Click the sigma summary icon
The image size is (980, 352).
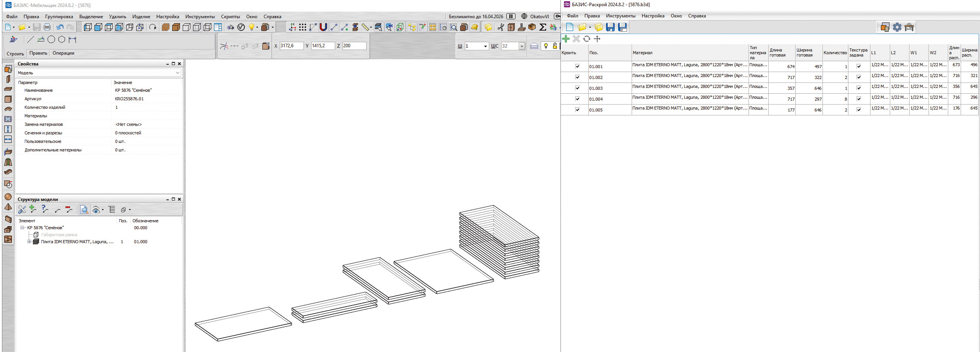pyautogui.click(x=543, y=27)
